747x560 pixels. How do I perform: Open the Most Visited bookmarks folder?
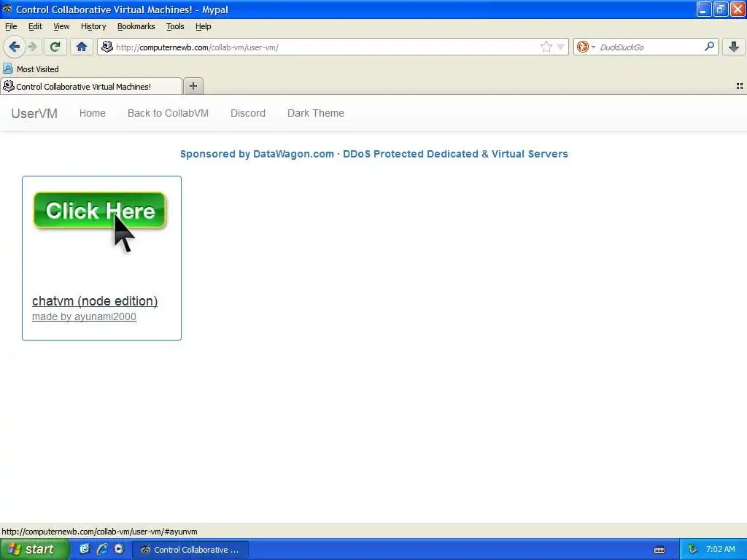(x=31, y=69)
